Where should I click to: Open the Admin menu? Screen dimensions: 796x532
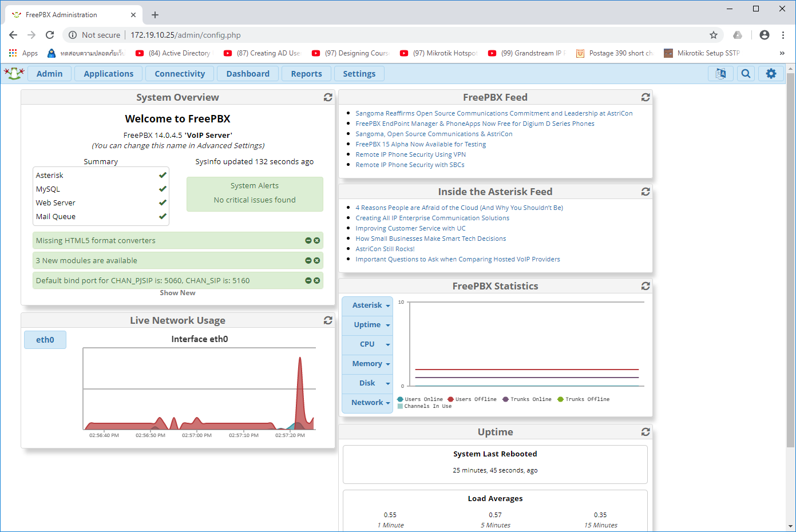coord(50,74)
